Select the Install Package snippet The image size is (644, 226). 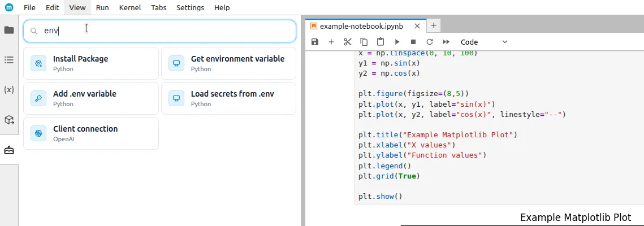pyautogui.click(x=91, y=63)
